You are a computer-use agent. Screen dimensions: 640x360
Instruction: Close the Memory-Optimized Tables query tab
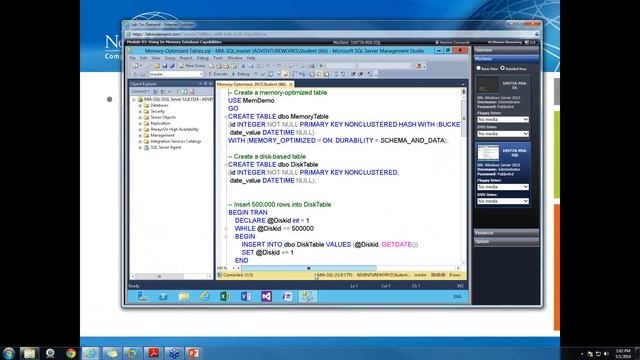(x=291, y=84)
